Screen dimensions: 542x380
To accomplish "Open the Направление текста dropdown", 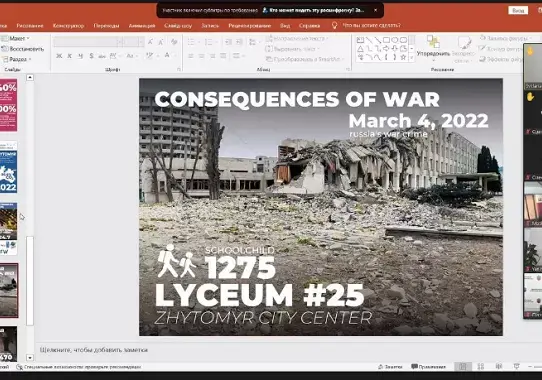I will [x=297, y=38].
